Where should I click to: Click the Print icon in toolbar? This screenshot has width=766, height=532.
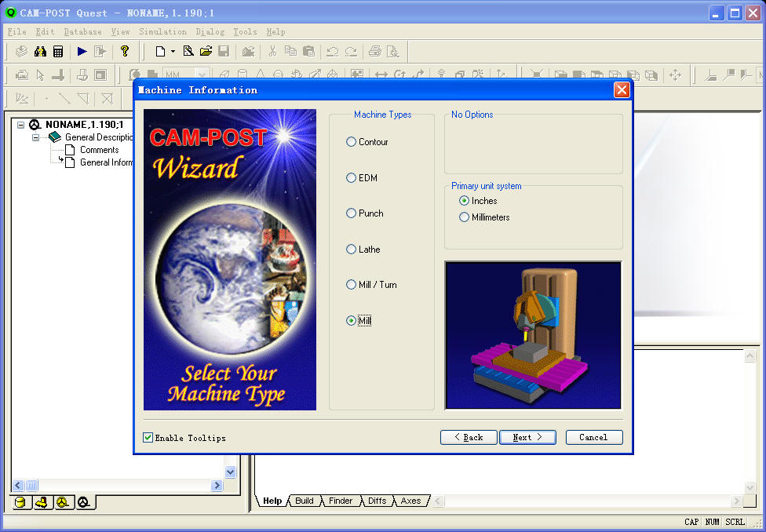tap(375, 51)
